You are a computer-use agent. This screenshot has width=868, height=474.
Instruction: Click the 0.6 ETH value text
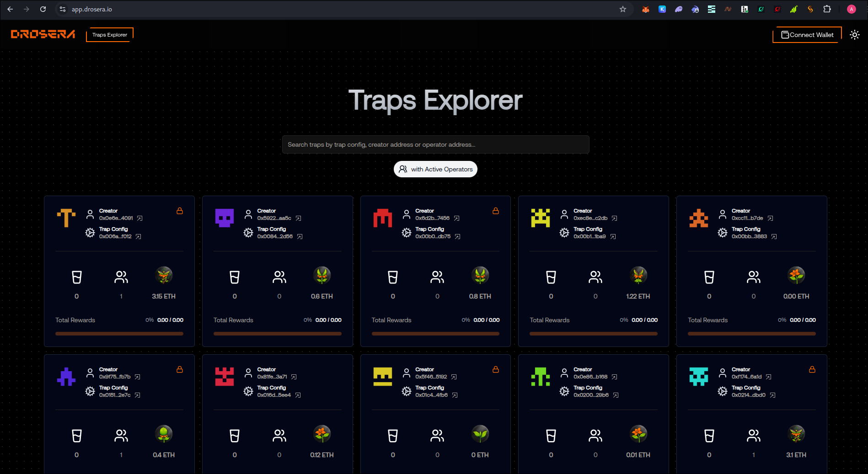click(x=322, y=296)
